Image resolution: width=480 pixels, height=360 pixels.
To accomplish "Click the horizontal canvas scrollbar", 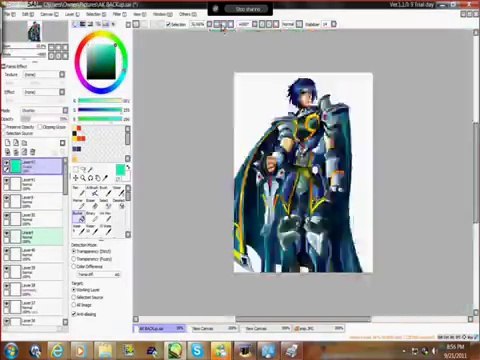I will click(303, 319).
